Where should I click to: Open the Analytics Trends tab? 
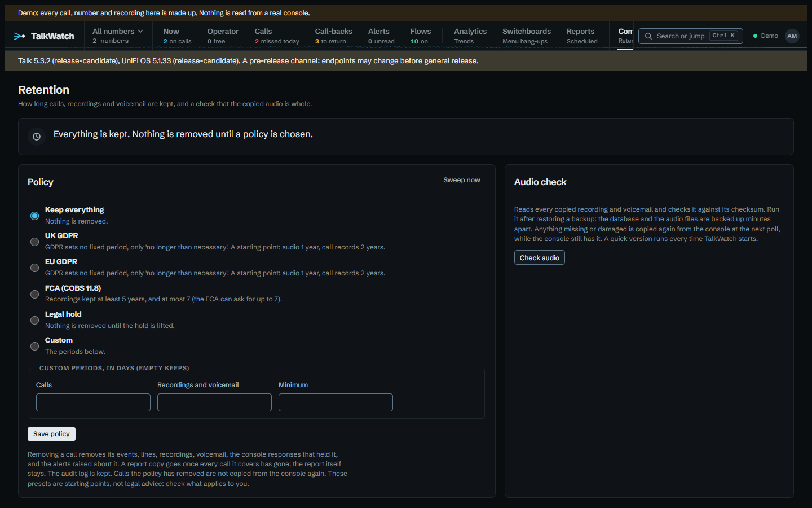tap(470, 36)
